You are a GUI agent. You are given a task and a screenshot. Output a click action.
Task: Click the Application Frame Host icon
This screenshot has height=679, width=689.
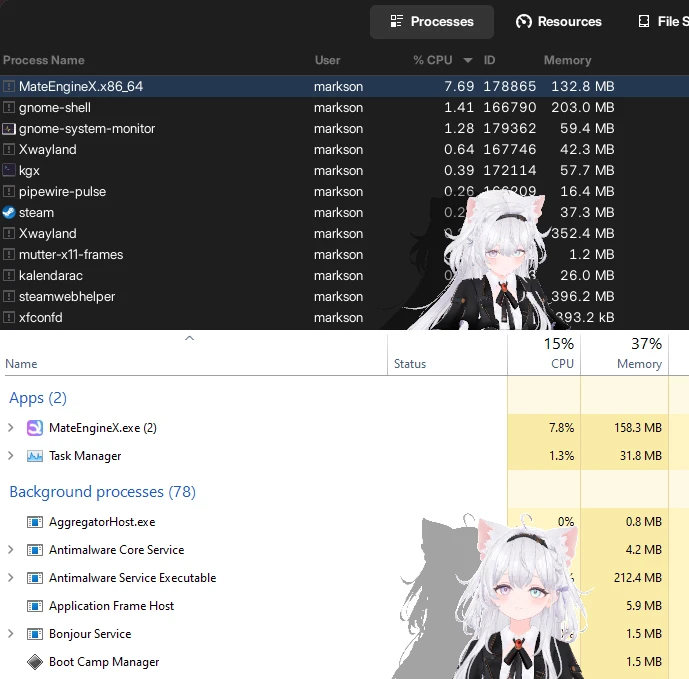click(x=35, y=606)
